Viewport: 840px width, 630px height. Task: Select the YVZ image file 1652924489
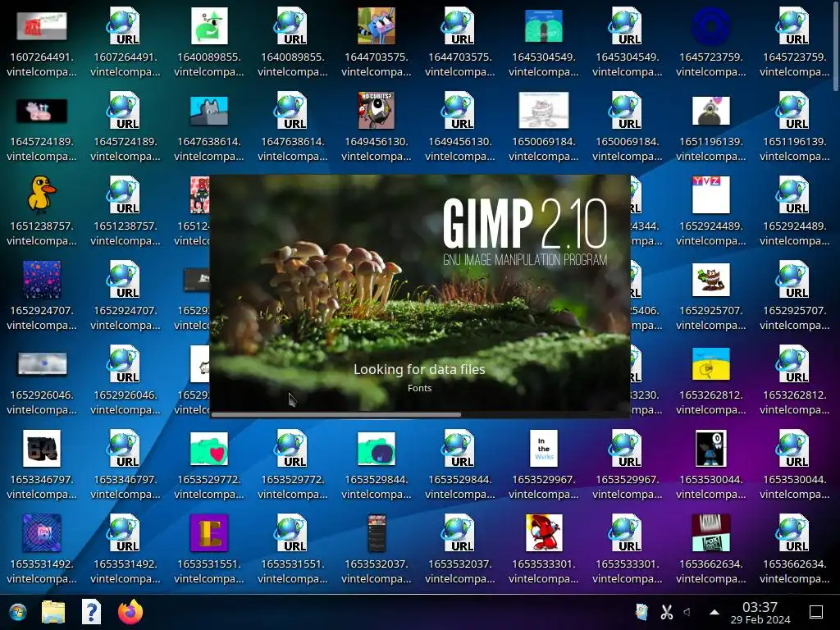[x=711, y=195]
